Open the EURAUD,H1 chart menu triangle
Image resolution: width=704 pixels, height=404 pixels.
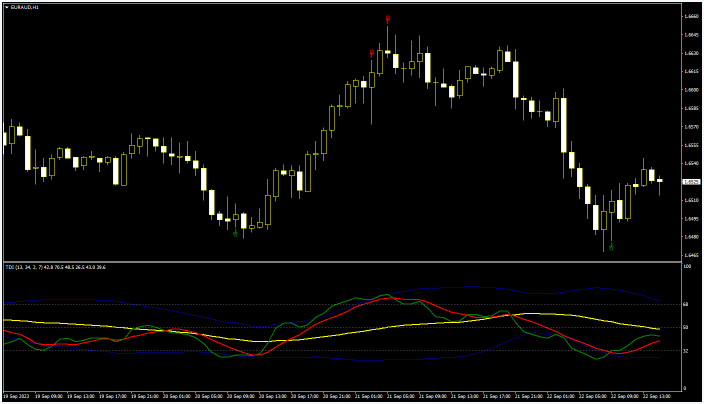click(7, 7)
